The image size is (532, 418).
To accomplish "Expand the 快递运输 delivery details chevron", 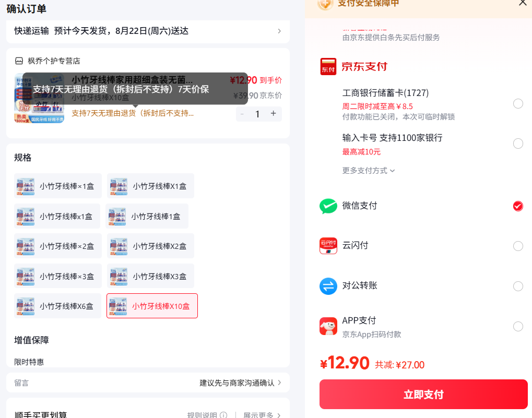I will tap(279, 31).
